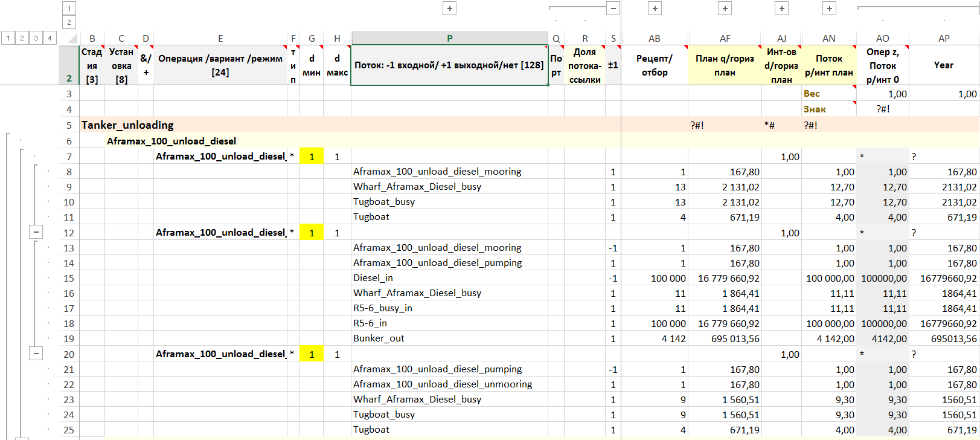Collapse row group at row 20
Screen dimensions: 980x440
point(36,354)
